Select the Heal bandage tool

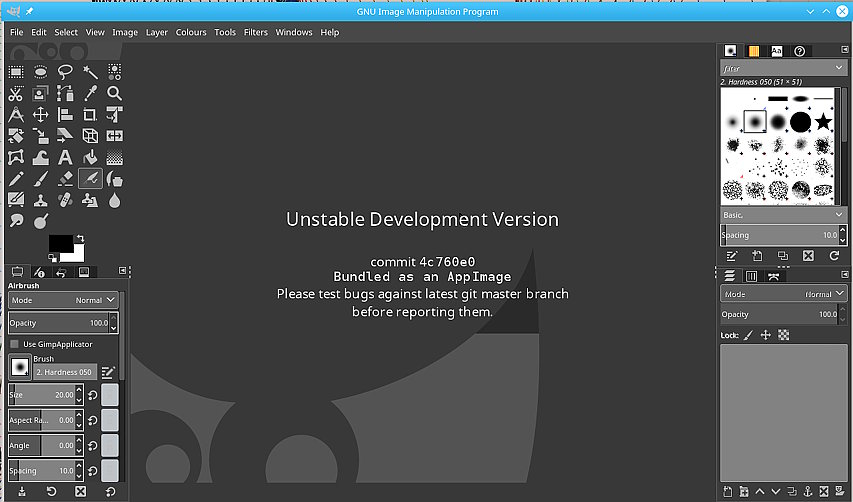click(65, 201)
